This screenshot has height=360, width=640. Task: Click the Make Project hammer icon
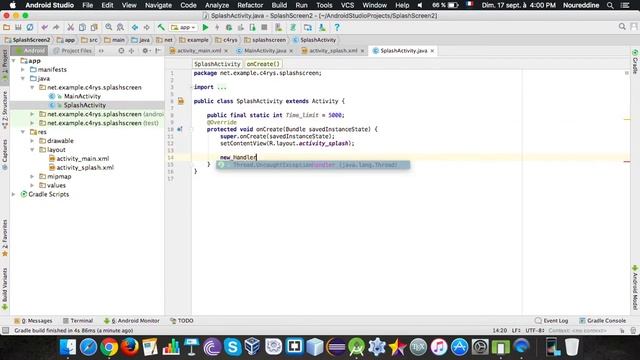[161, 27]
